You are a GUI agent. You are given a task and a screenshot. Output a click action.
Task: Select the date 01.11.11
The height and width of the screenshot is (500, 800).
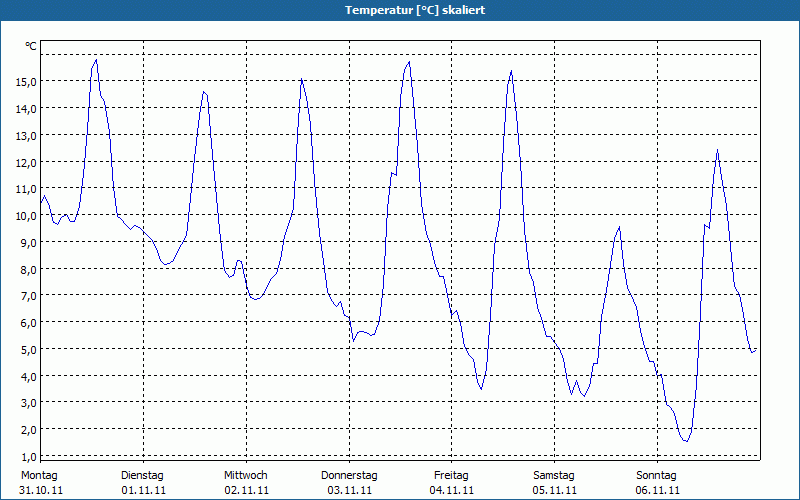(x=144, y=491)
